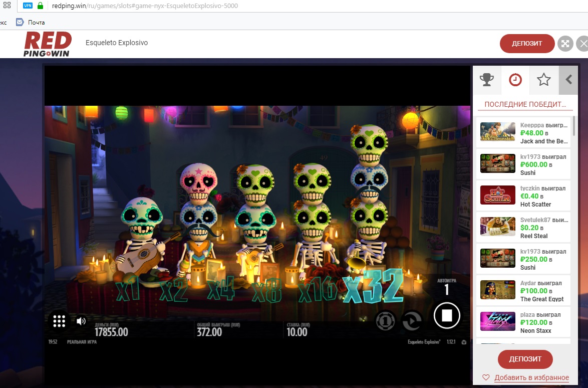Click the total win value 372.00
Viewport: 588px width, 388px height.
click(209, 332)
